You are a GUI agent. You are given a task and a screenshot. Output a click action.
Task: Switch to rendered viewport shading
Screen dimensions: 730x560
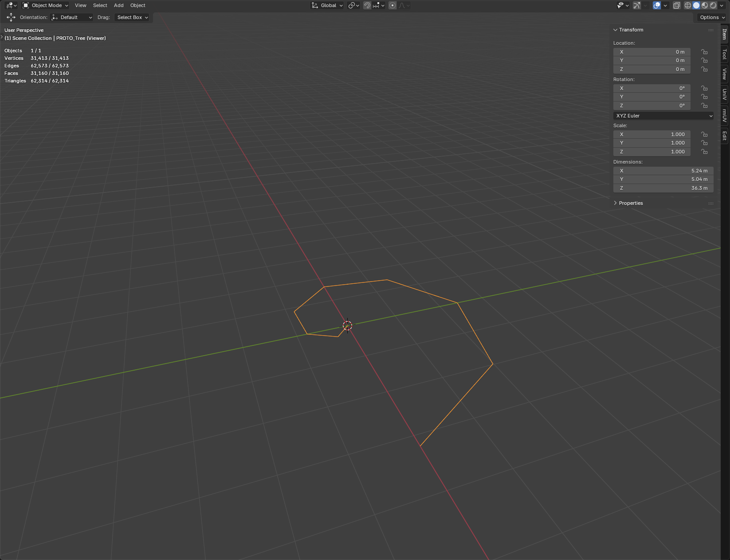[x=713, y=5]
